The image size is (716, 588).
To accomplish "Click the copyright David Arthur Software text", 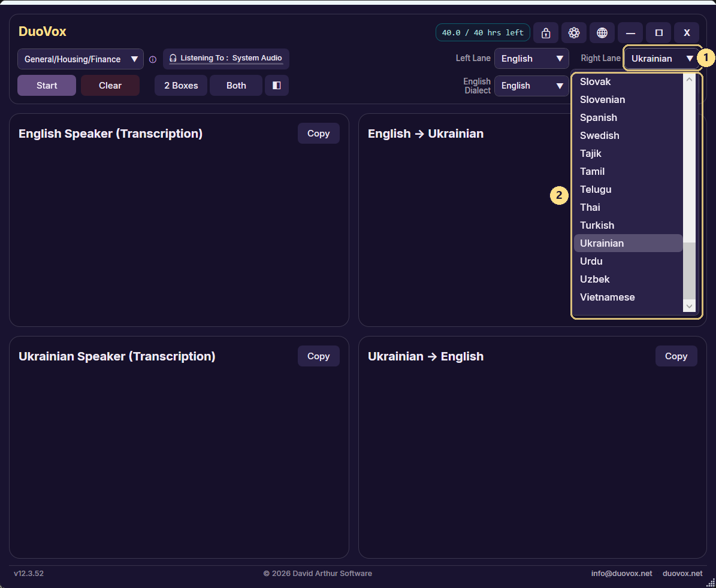I will 318,574.
